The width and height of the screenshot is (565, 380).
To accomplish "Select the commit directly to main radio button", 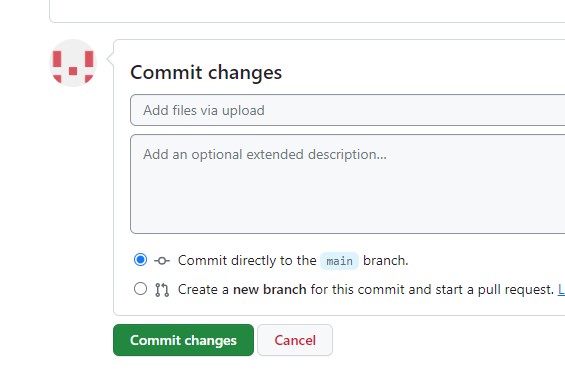I will [140, 260].
